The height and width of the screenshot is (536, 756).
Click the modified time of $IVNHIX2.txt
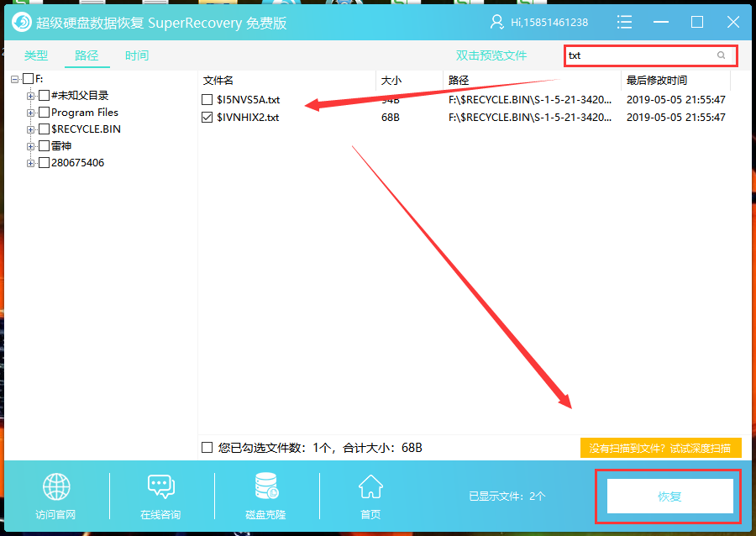[x=676, y=117]
